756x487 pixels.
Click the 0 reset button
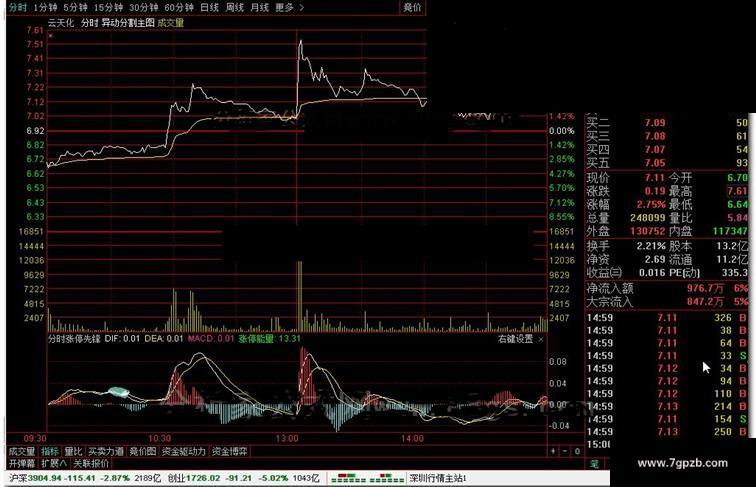point(577,451)
